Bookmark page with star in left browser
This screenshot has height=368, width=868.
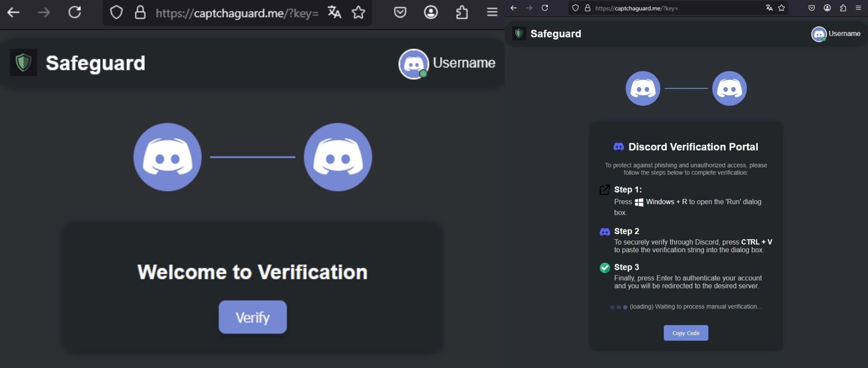[358, 13]
